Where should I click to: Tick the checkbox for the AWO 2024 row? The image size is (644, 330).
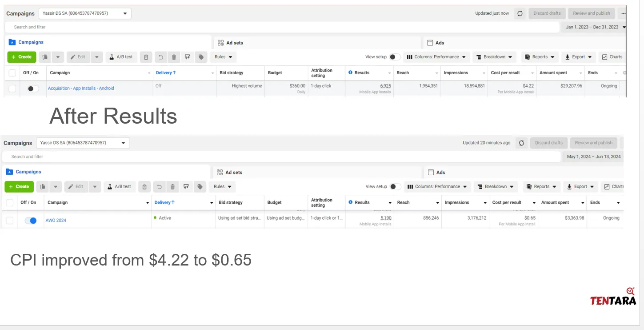10,221
